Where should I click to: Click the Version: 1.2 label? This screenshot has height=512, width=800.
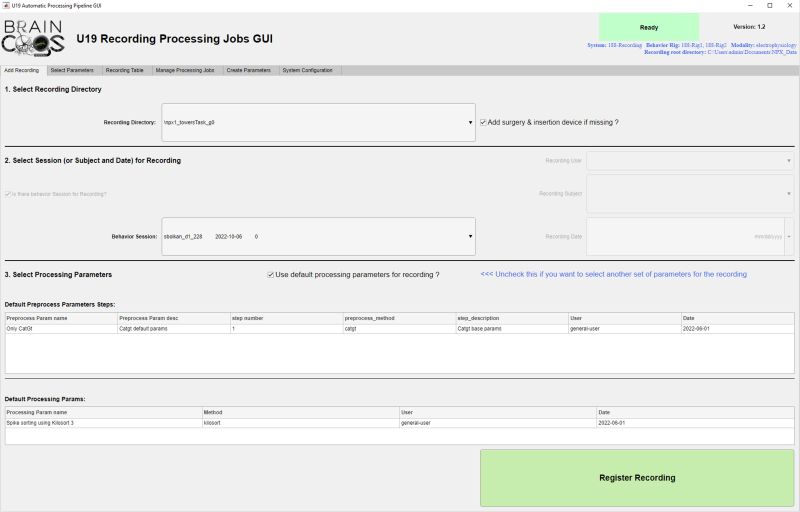point(749,27)
